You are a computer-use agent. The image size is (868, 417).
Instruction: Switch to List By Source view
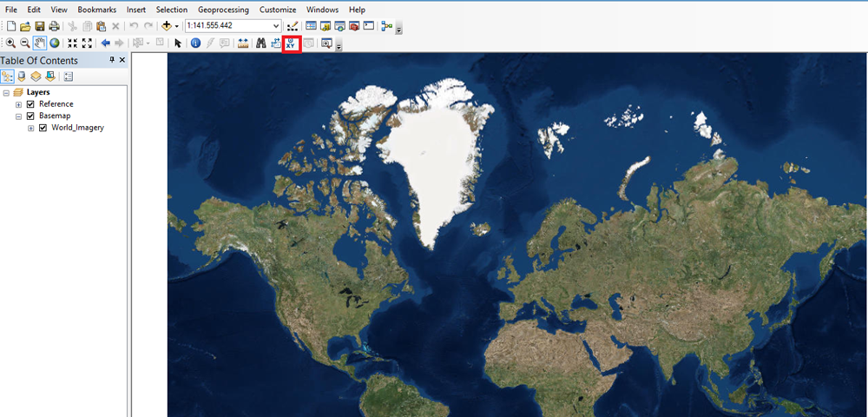coord(22,76)
